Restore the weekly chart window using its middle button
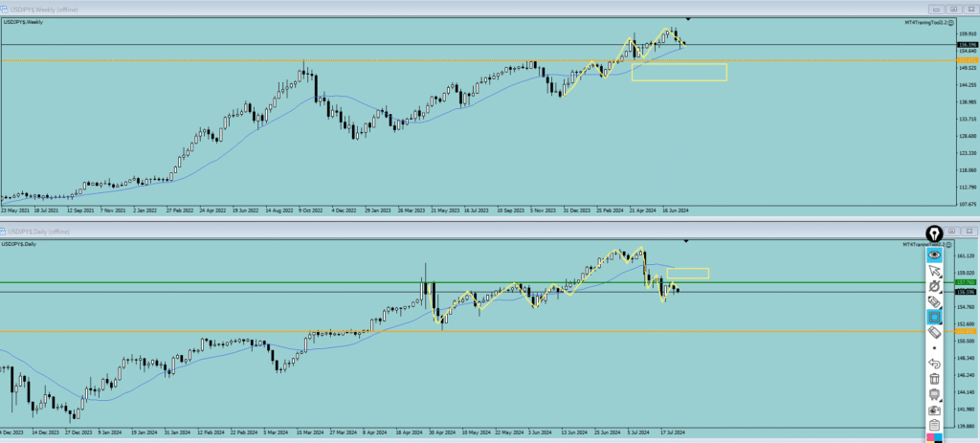 point(953,9)
